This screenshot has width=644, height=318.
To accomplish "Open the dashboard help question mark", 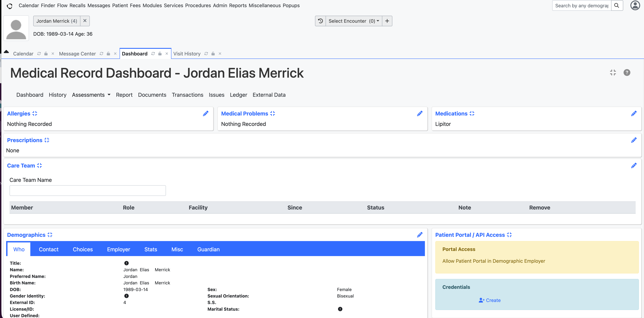I will tap(627, 73).
